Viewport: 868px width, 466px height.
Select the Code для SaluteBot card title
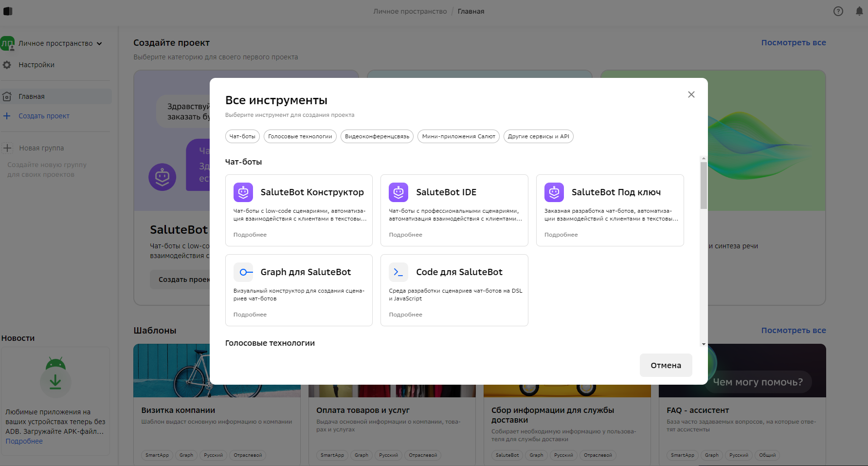click(x=459, y=272)
